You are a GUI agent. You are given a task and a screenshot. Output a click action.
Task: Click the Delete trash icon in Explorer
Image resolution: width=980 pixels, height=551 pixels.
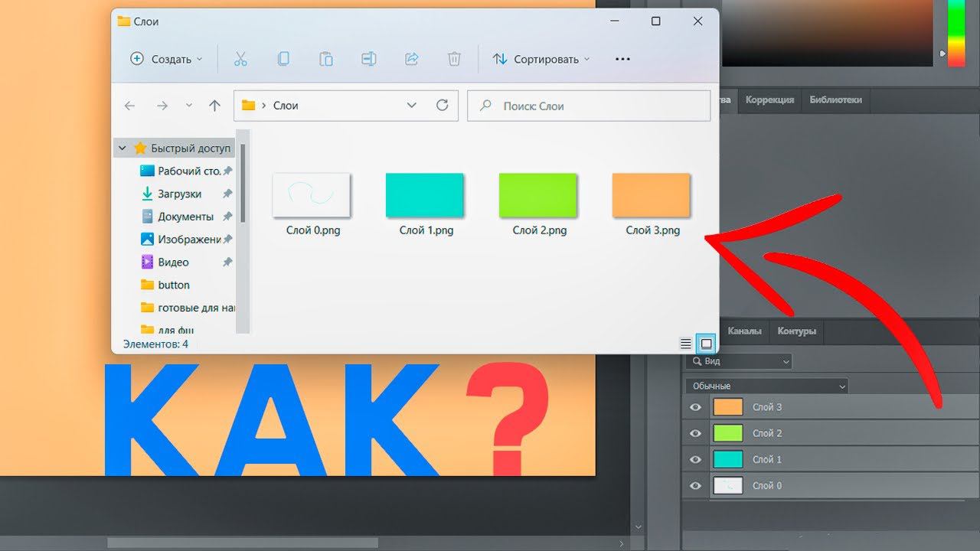click(x=454, y=59)
